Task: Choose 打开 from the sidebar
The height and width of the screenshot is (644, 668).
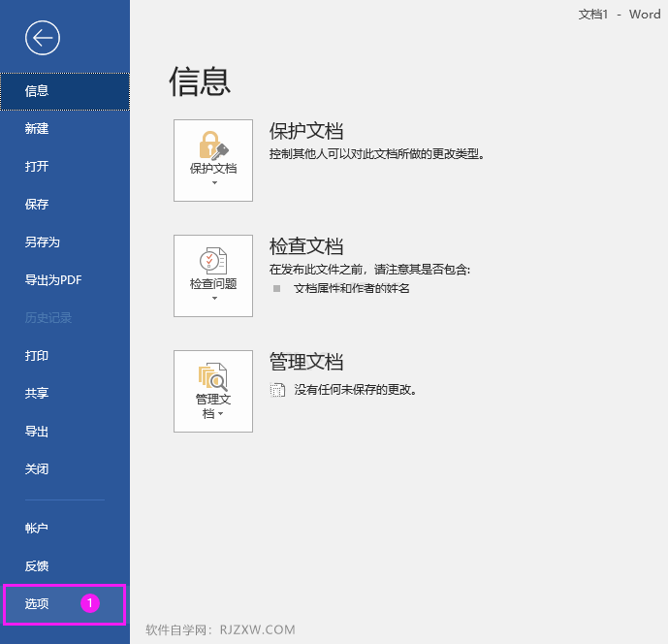Action: point(65,167)
